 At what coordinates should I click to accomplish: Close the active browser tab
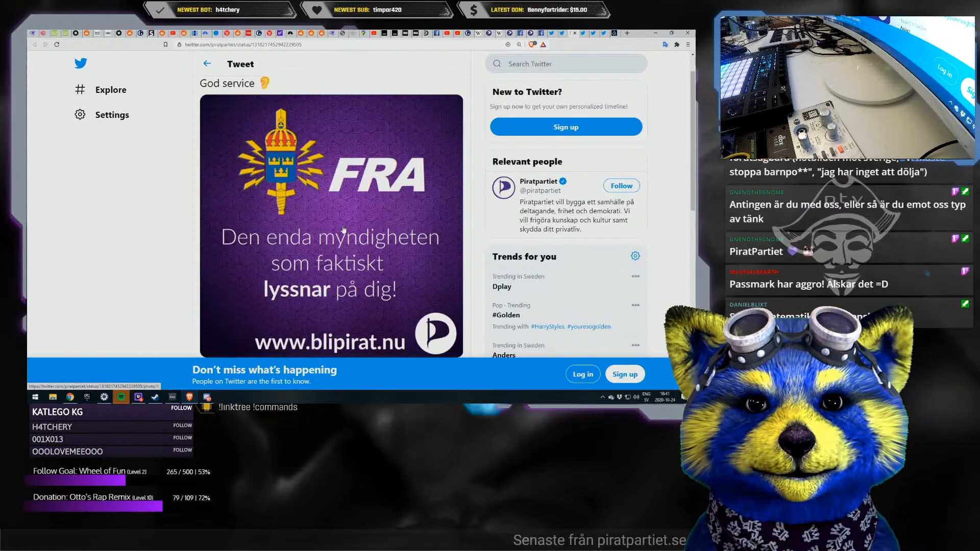click(x=575, y=33)
